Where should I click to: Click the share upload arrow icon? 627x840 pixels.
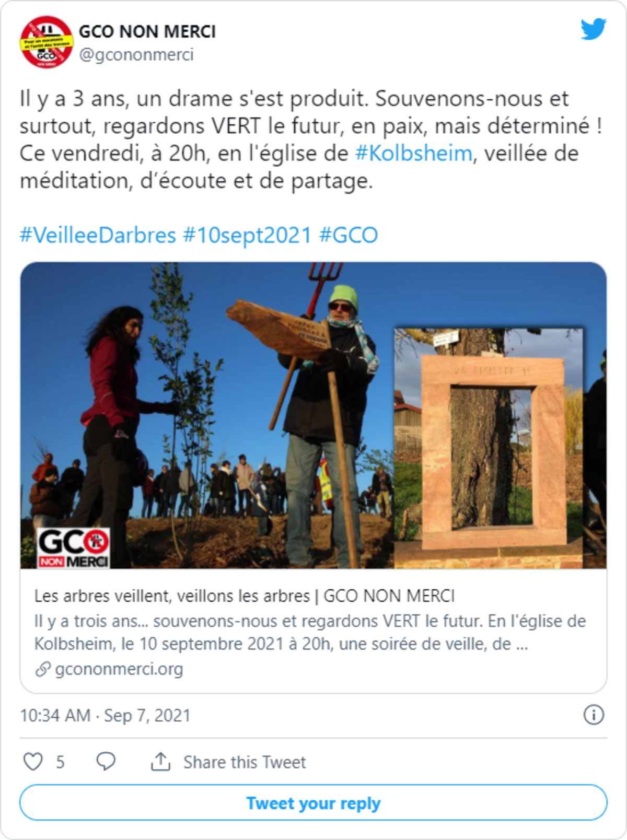coord(161,762)
